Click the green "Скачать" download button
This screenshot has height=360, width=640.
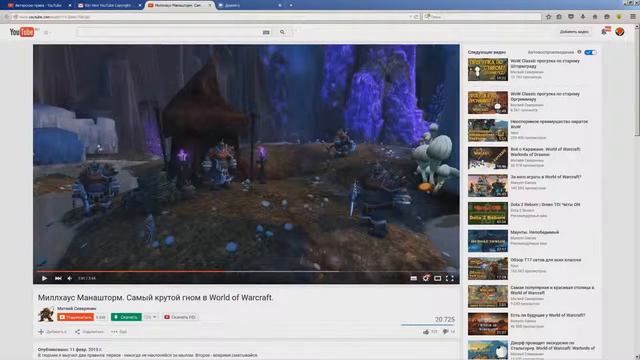[126, 317]
